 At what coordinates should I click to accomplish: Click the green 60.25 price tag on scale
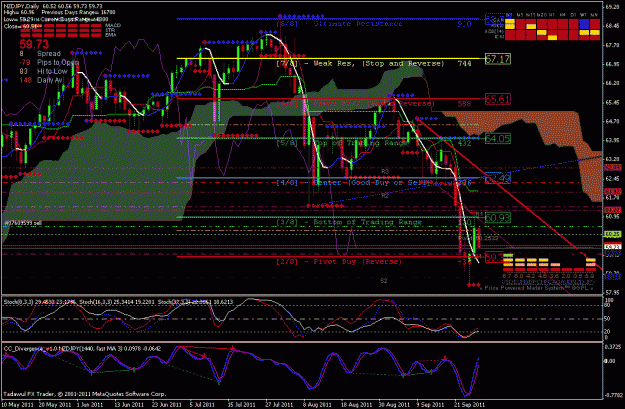click(x=613, y=234)
